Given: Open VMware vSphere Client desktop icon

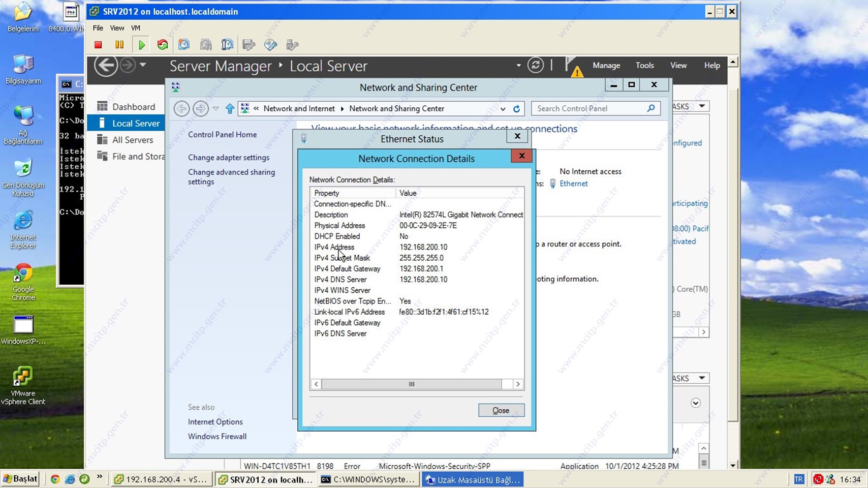Looking at the screenshot, I should coord(23,386).
